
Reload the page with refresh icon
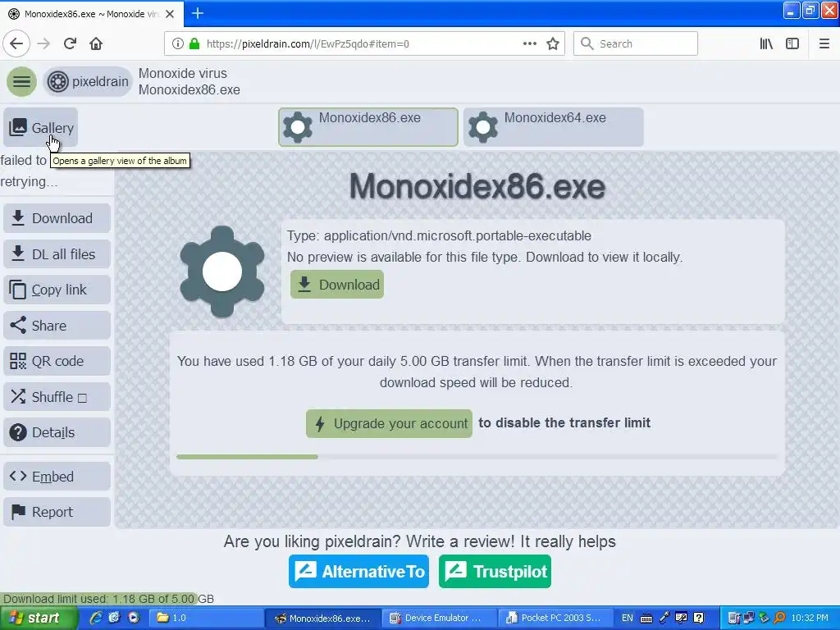pyautogui.click(x=70, y=43)
